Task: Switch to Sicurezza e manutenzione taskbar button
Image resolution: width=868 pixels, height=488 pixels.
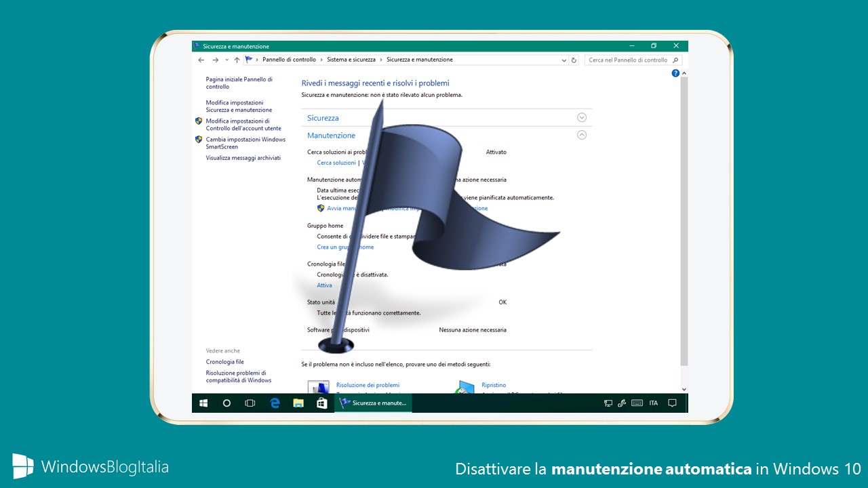Action: point(374,403)
